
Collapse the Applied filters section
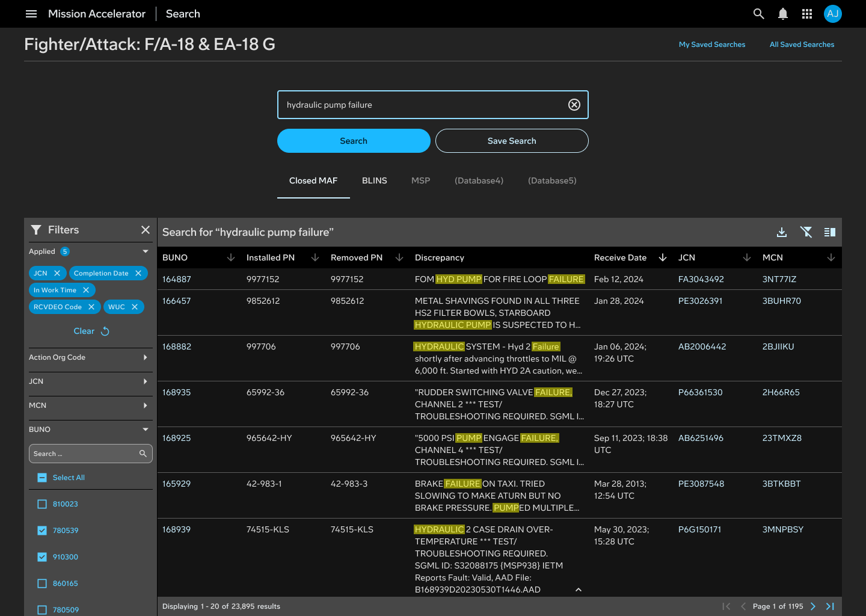pos(146,251)
